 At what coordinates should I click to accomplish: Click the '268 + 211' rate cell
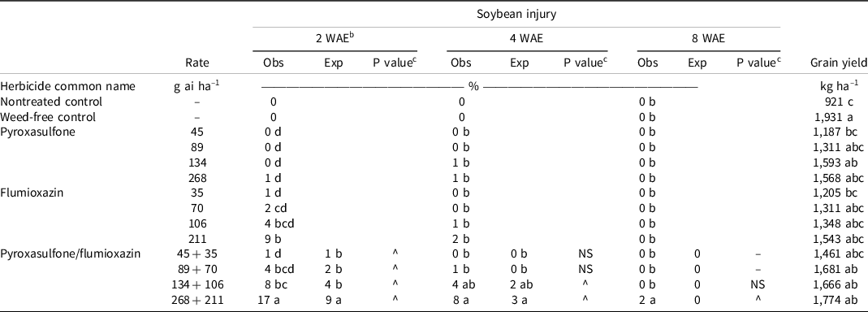[x=197, y=300]
